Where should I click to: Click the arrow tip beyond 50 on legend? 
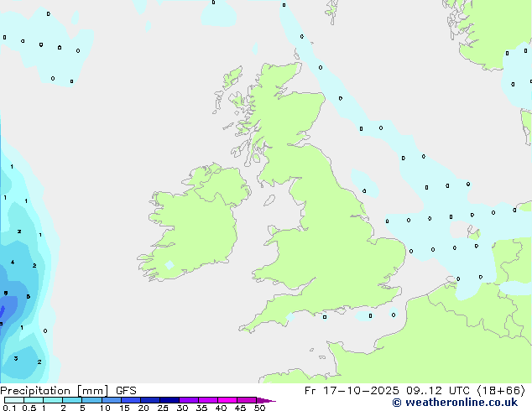click(x=266, y=400)
